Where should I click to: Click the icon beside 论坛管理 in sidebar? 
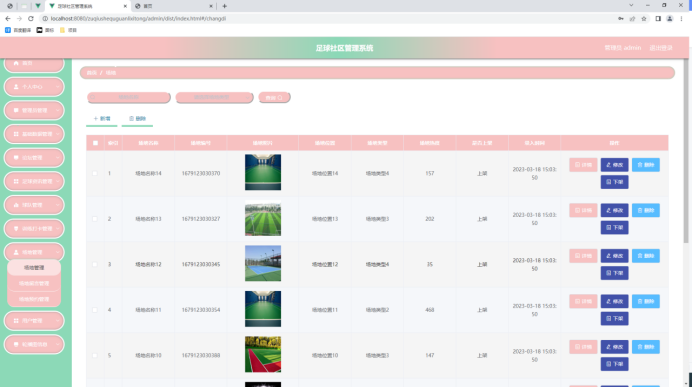click(x=16, y=158)
